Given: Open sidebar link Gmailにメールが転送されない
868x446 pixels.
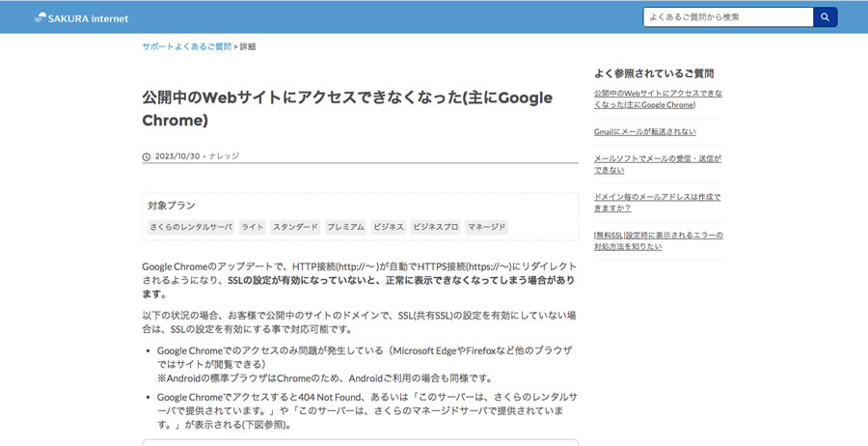Looking at the screenshot, I should coord(645,132).
